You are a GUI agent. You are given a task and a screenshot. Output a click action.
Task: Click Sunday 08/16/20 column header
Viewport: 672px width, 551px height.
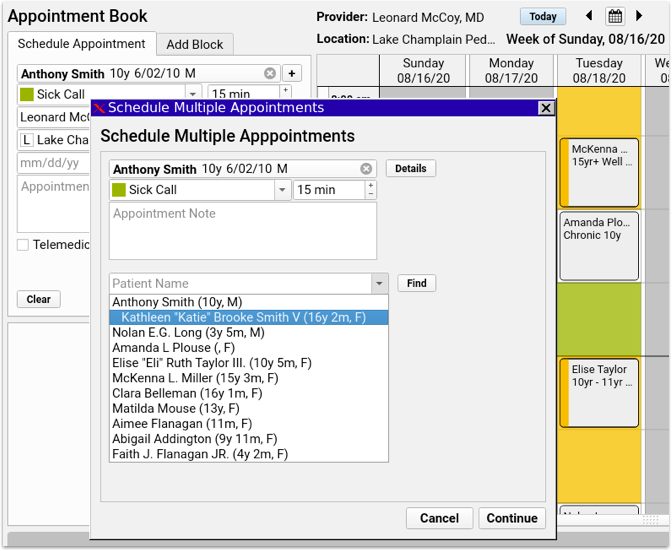[423, 71]
